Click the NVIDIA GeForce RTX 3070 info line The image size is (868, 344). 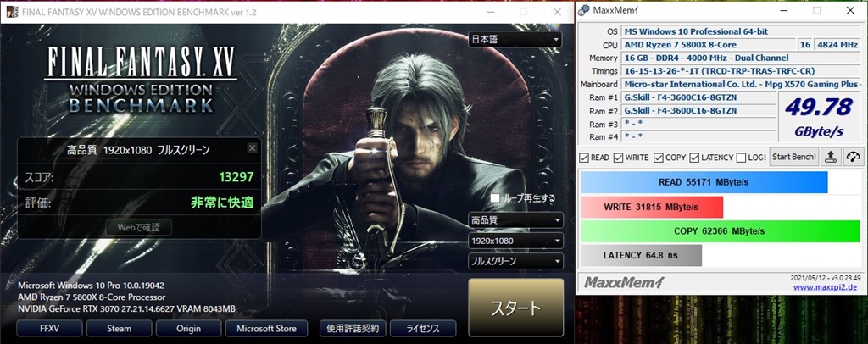coord(127,308)
